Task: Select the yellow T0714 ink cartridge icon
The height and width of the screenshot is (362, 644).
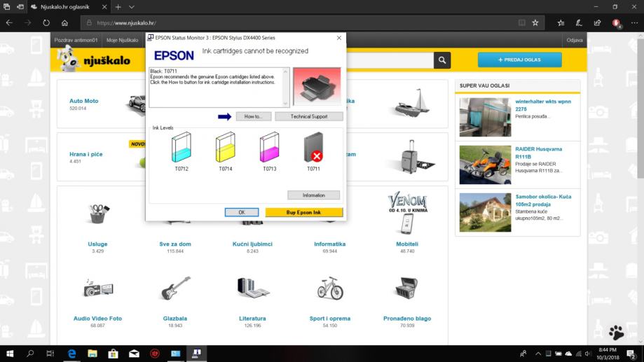Action: [226, 147]
